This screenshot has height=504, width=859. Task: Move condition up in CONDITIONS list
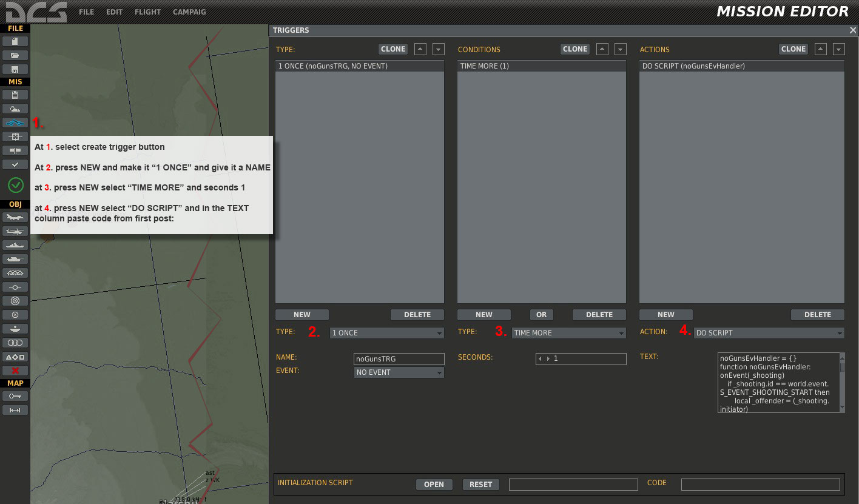pos(602,49)
